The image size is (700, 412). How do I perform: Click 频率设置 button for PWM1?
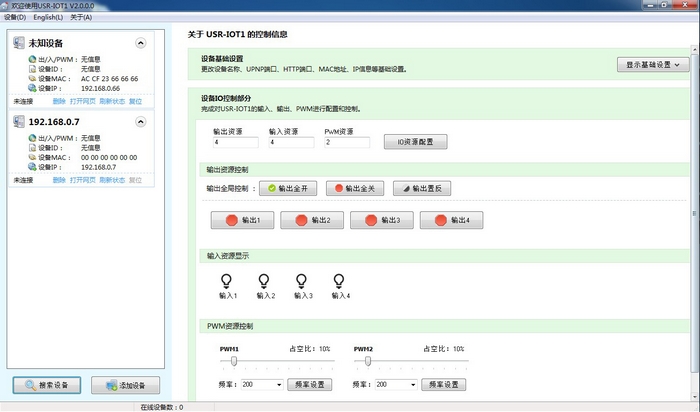tap(309, 385)
